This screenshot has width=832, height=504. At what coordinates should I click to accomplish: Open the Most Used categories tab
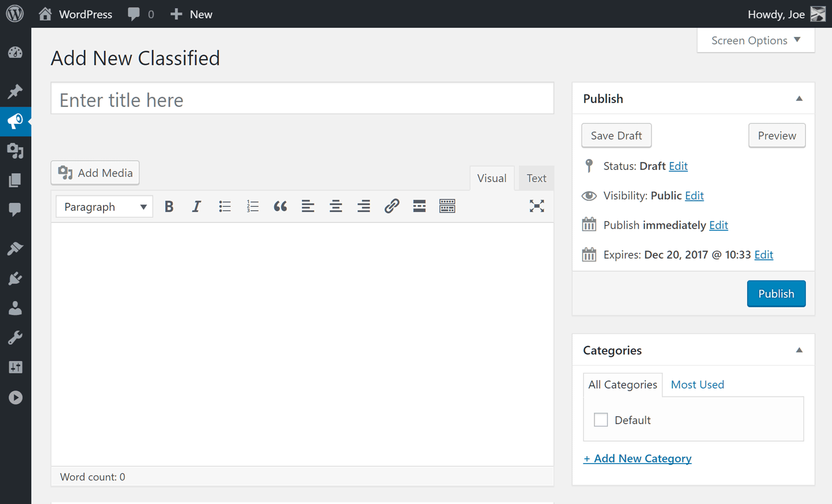[697, 385]
